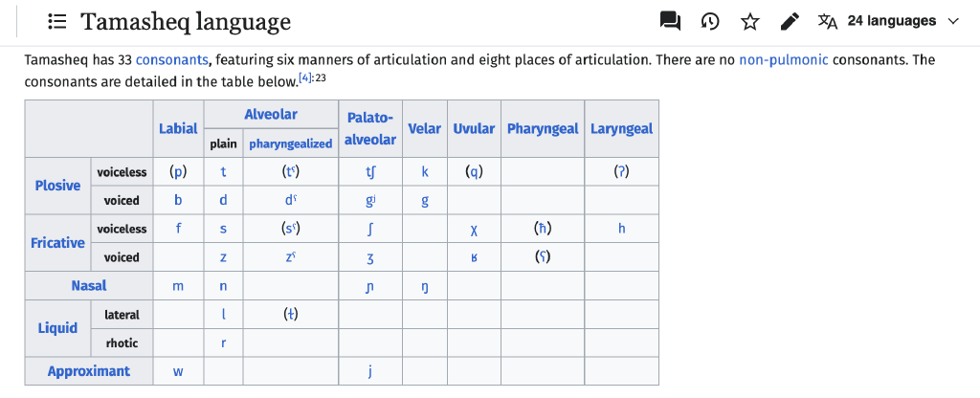Click the Fricative row header link
980x398 pixels.
pyautogui.click(x=57, y=242)
